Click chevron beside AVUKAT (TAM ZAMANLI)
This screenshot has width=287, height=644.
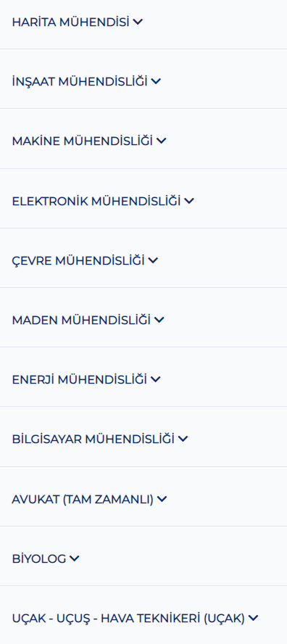click(162, 499)
